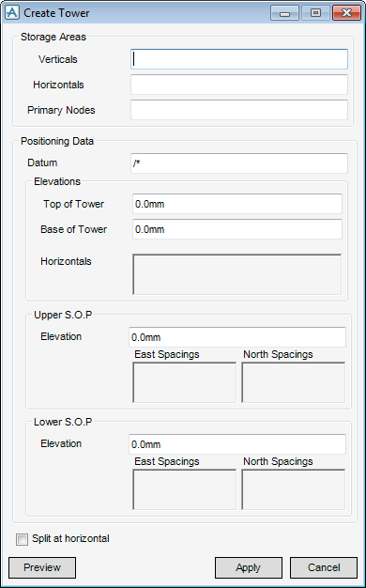Screen dimensions: 366x588
Task: Click the Top of Tower label
Action: pyautogui.click(x=73, y=204)
